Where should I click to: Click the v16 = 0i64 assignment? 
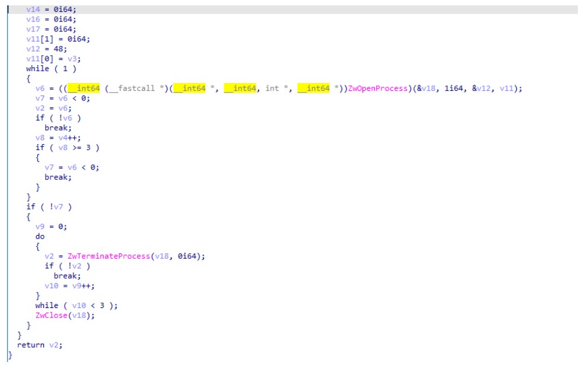(x=51, y=20)
